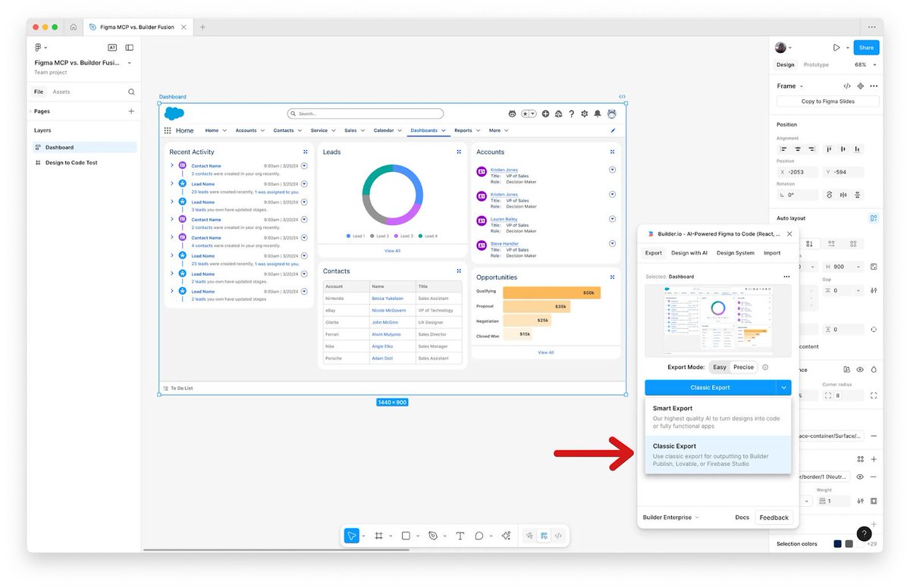Open the height 900 dropdown
The height and width of the screenshot is (588, 910).
858,267
